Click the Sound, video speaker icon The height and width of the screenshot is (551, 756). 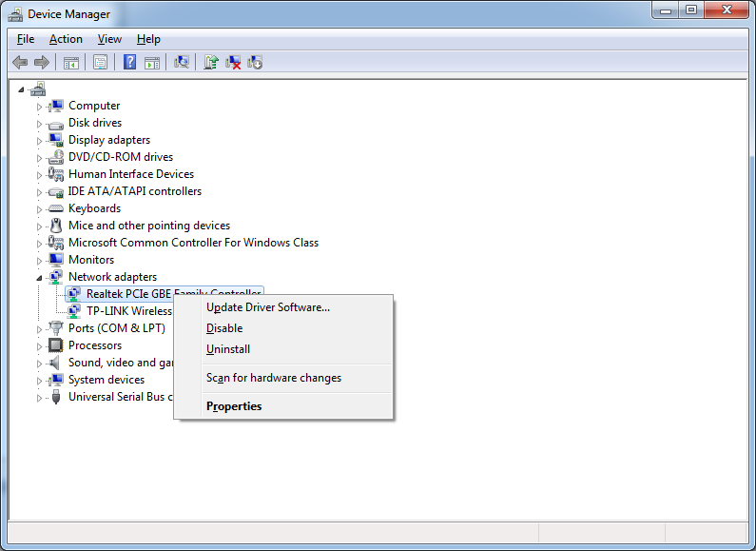coord(56,363)
